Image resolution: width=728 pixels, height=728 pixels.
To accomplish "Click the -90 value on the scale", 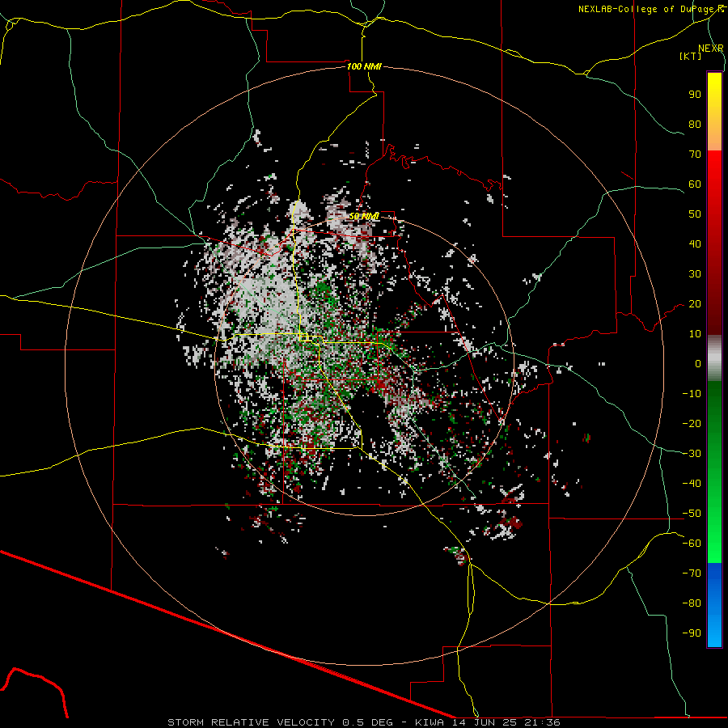I will pos(692,633).
